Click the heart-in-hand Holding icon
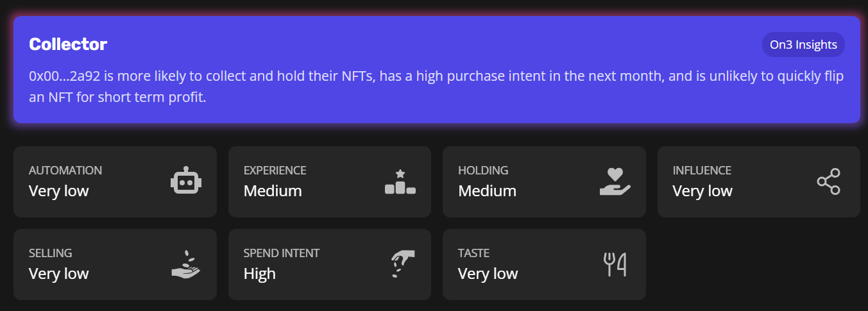 615,181
